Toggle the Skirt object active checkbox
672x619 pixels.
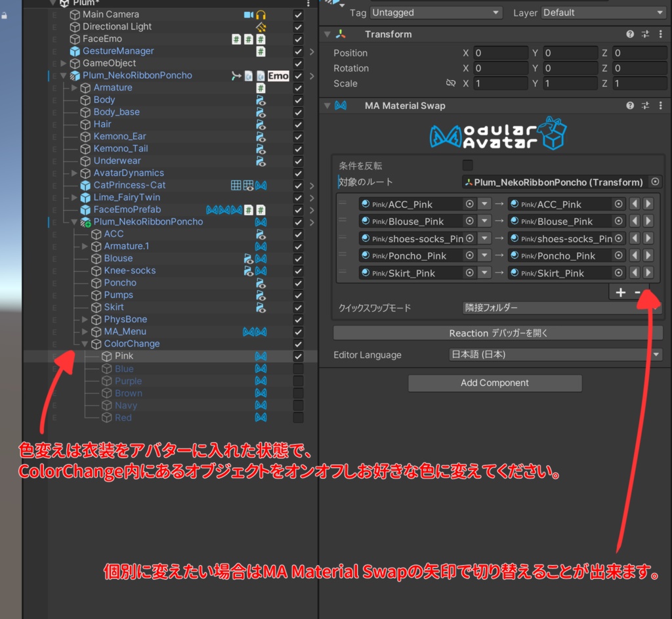[299, 307]
